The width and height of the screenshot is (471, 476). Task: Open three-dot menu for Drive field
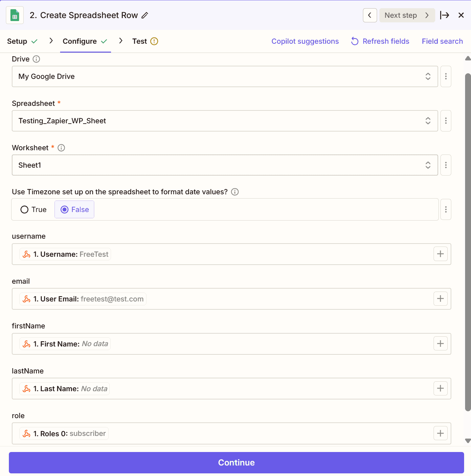446,76
